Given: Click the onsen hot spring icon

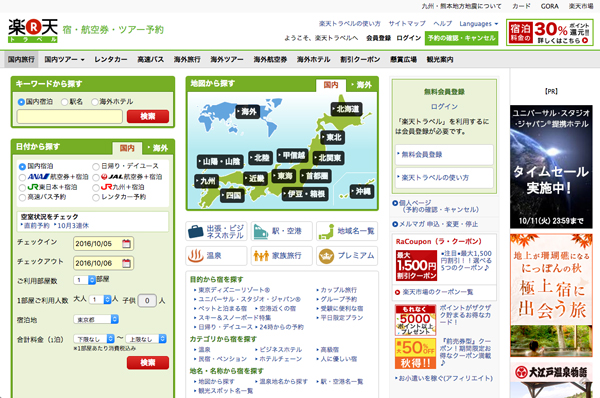Looking at the screenshot, I should (196, 256).
